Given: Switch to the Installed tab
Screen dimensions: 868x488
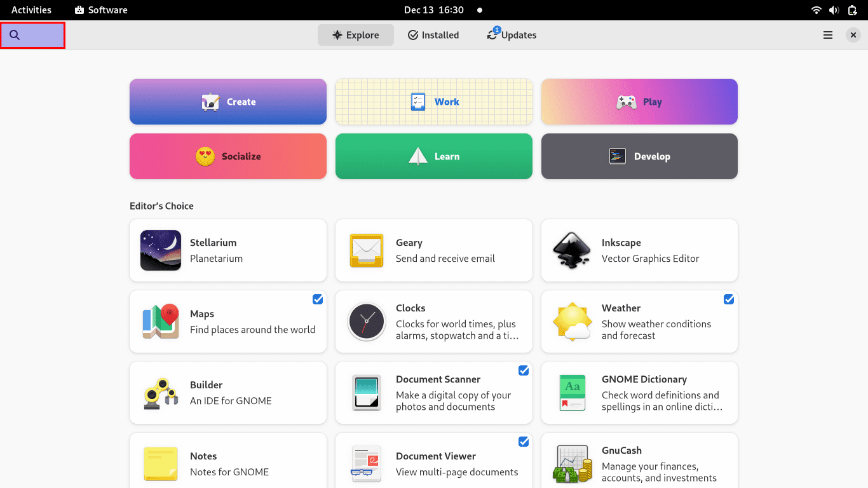Looking at the screenshot, I should click(433, 35).
